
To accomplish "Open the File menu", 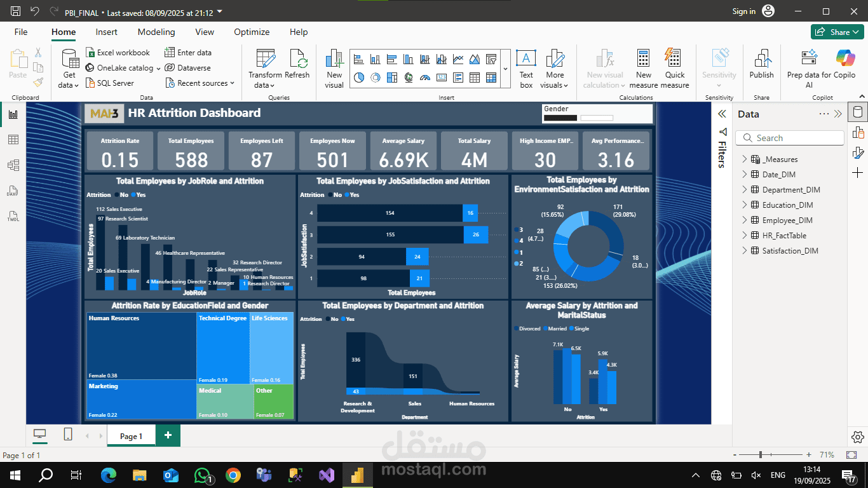I will [x=21, y=32].
